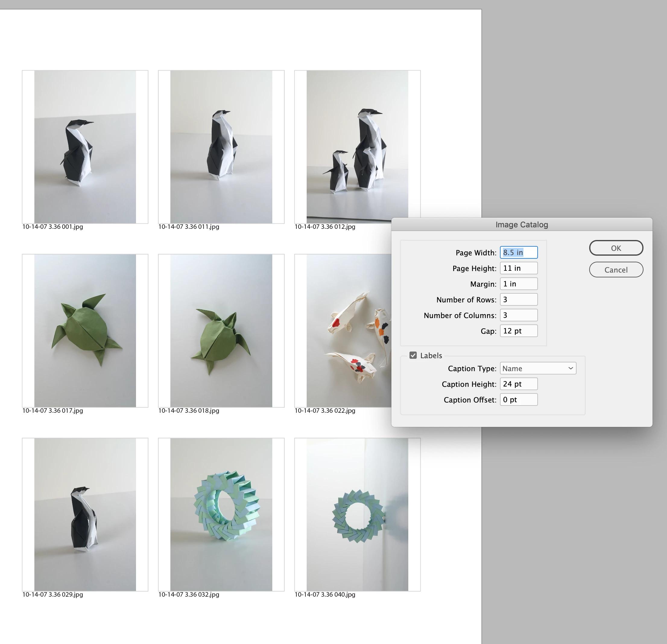Click the Gap input field
Viewport: 667px width, 644px height.
[518, 331]
